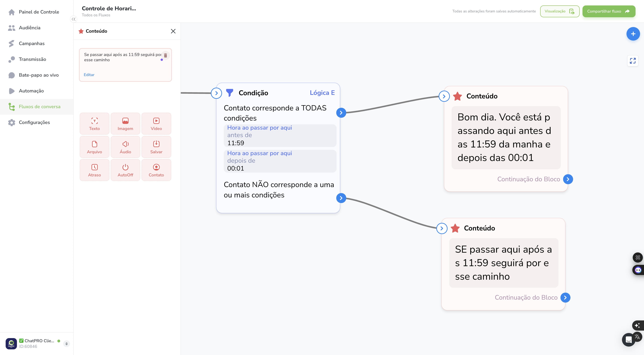The height and width of the screenshot is (355, 644).
Task: Add a Salvar element
Action: coord(156,147)
